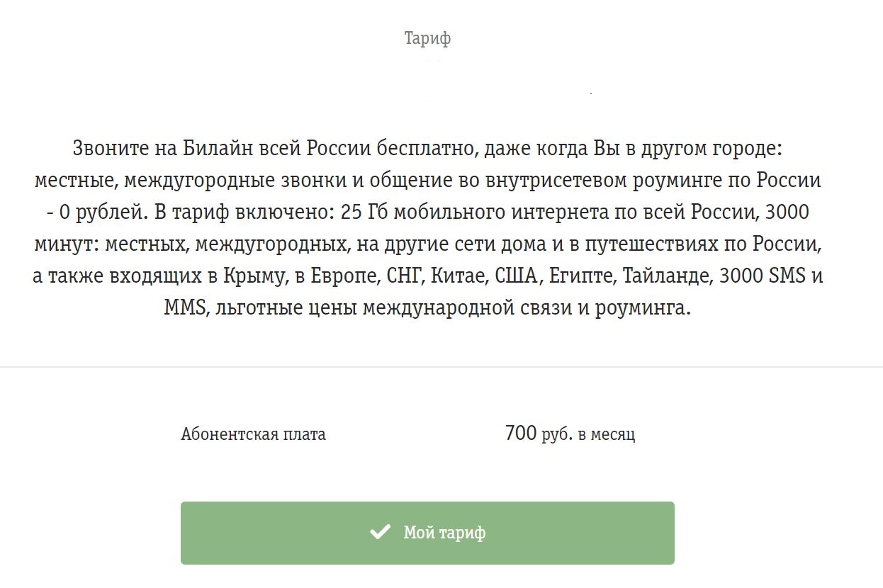This screenshot has width=883, height=588.
Task: Select the "Абонентская плата" label
Action: (x=253, y=434)
